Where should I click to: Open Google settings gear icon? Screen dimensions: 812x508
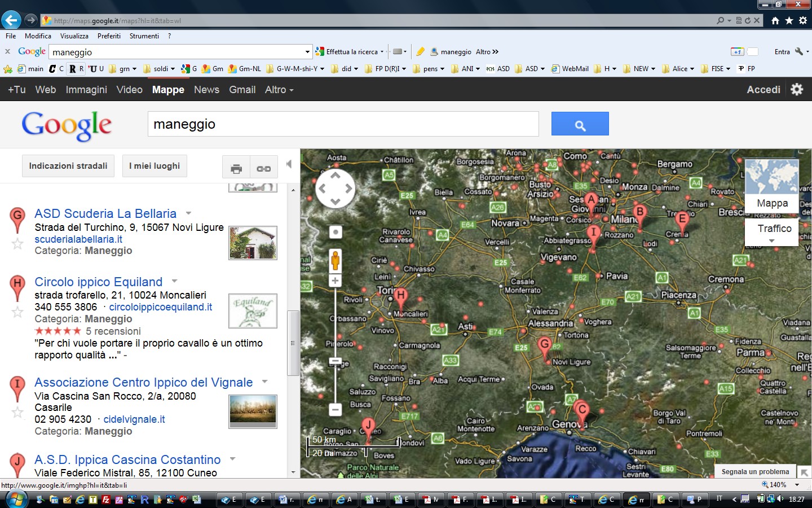pyautogui.click(x=796, y=89)
